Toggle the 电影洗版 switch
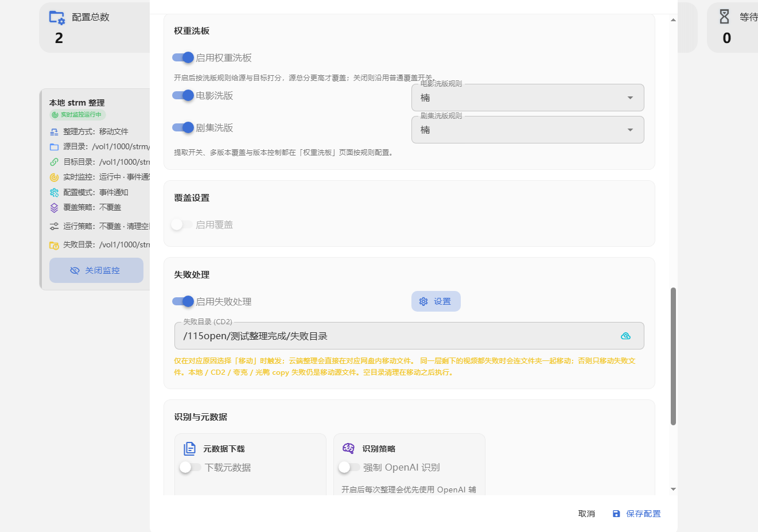Viewport: 758px width, 532px height. click(183, 95)
